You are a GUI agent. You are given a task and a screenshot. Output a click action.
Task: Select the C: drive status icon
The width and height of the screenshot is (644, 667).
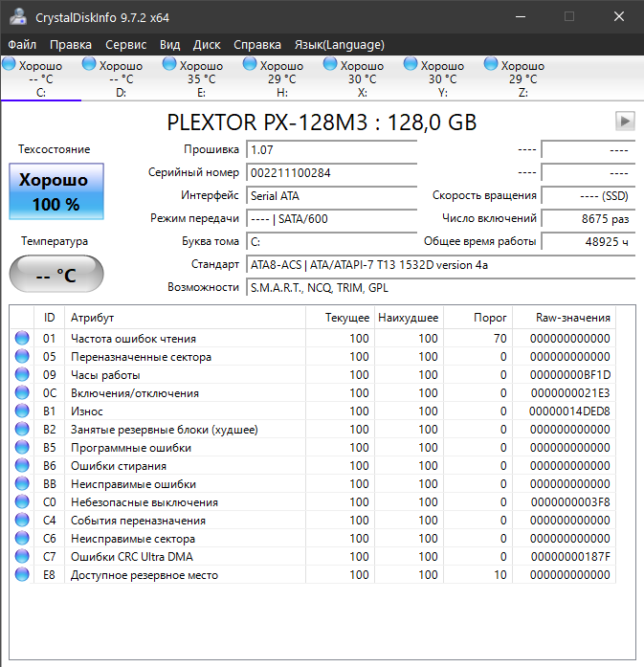(x=9, y=64)
